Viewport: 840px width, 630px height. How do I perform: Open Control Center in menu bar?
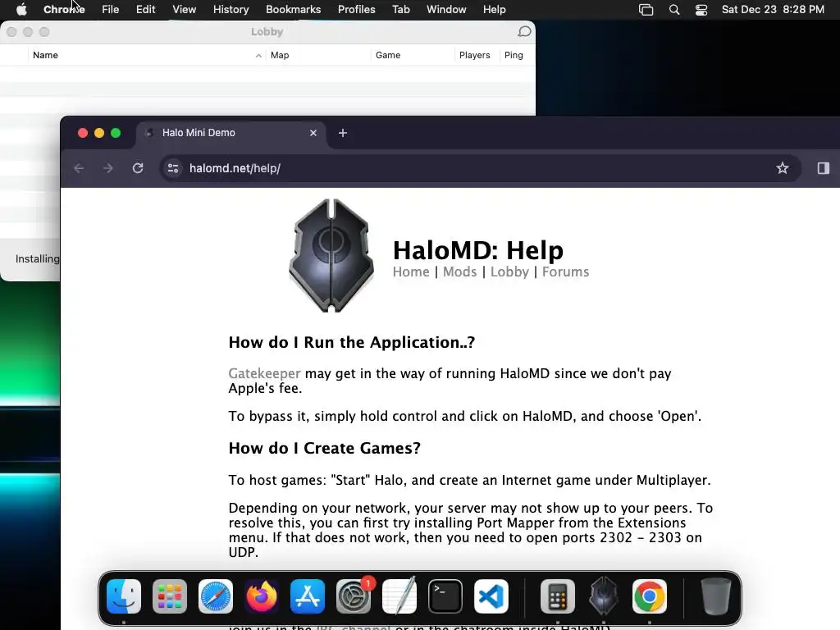701,10
